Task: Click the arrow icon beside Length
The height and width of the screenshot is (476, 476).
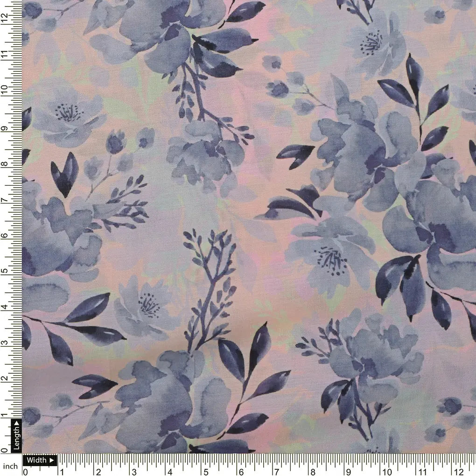Action: (x=16, y=423)
